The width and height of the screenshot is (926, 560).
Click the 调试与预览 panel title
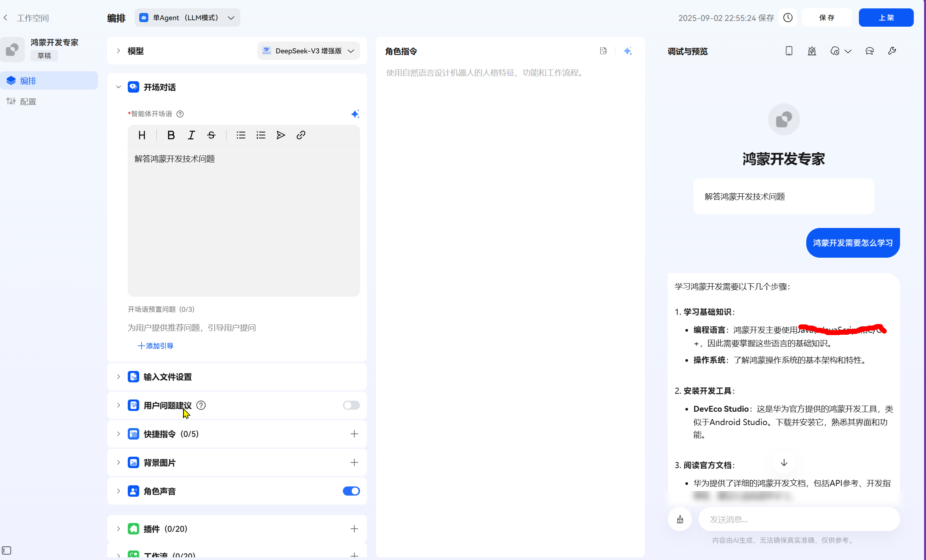click(688, 51)
